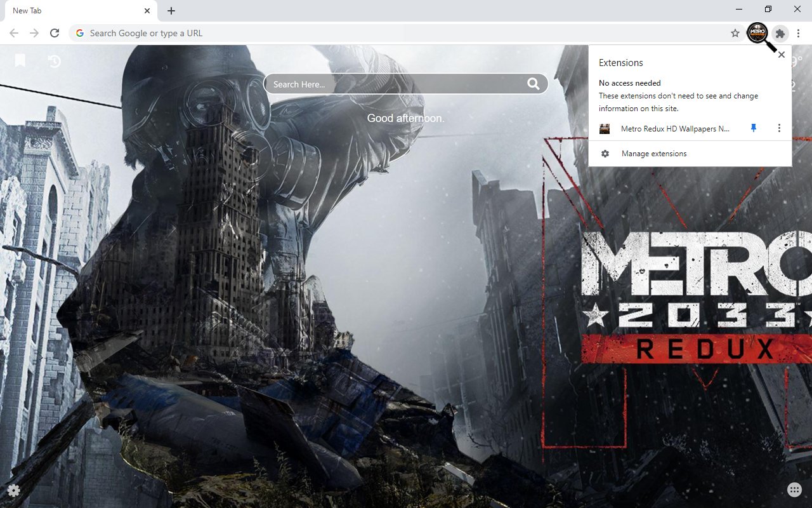Click the Metro Redux extension thumbnail icon in list
812x508 pixels.
[x=605, y=129]
